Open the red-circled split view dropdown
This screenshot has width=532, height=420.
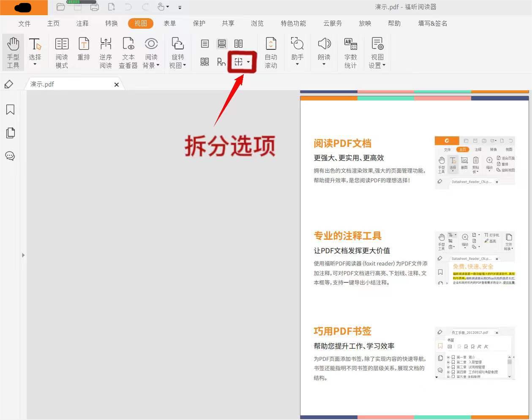(x=241, y=62)
